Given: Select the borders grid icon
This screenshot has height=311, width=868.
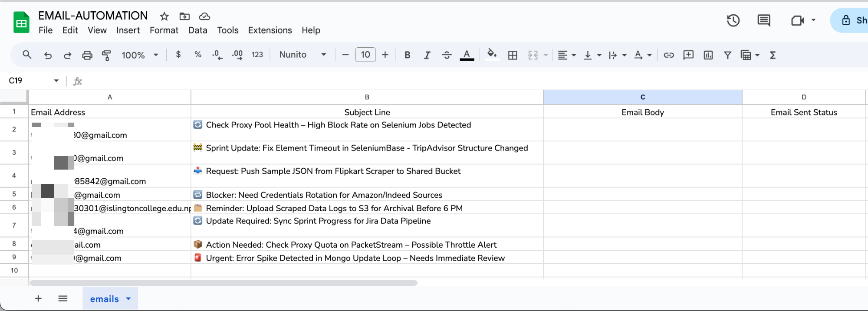Looking at the screenshot, I should 513,55.
